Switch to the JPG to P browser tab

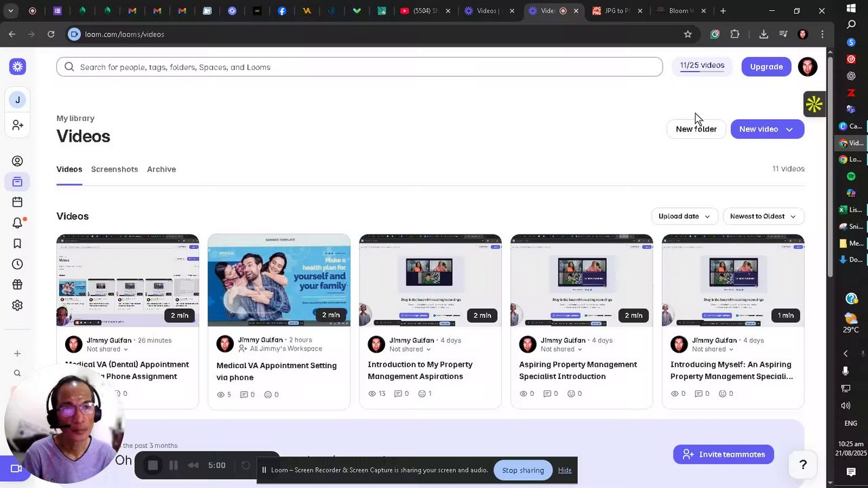coord(616,11)
